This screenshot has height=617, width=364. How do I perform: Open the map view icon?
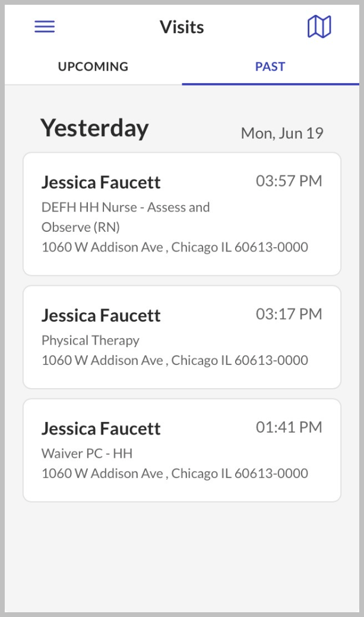[319, 27]
